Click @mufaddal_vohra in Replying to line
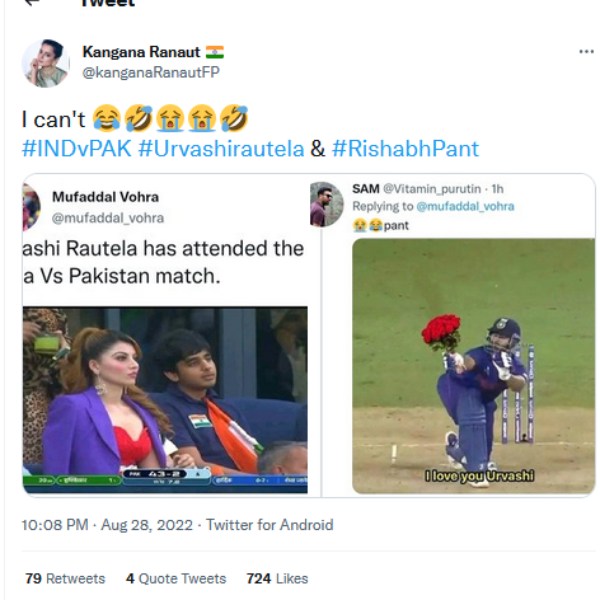Image resolution: width=600 pixels, height=600 pixels. point(465,206)
